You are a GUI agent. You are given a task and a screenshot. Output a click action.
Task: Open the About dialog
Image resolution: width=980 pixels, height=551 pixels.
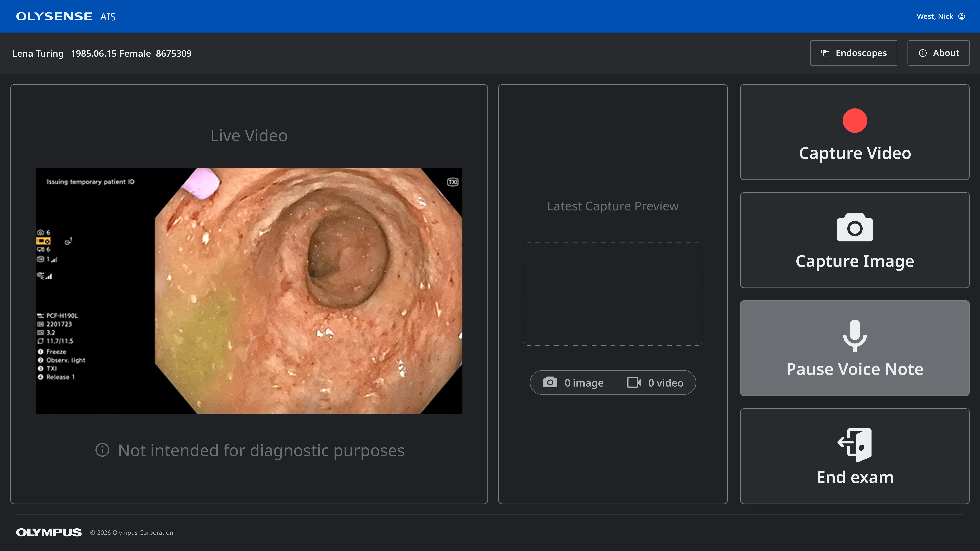tap(938, 53)
